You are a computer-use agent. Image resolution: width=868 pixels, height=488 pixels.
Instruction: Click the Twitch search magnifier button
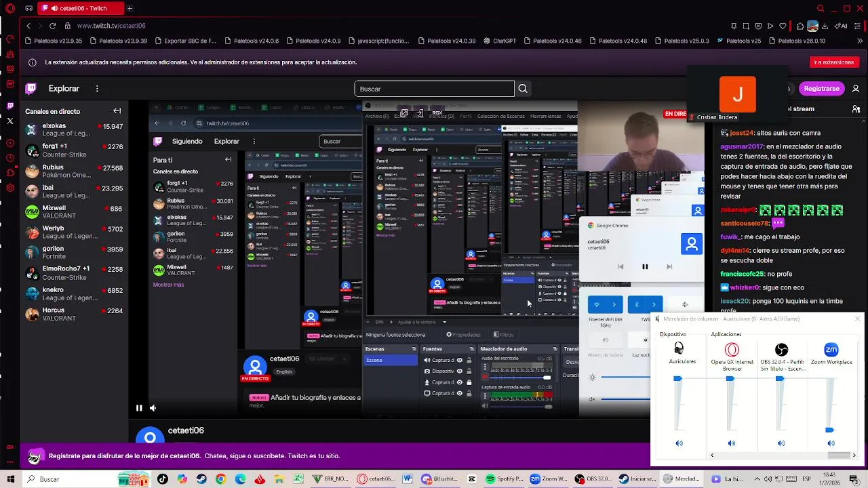click(523, 89)
